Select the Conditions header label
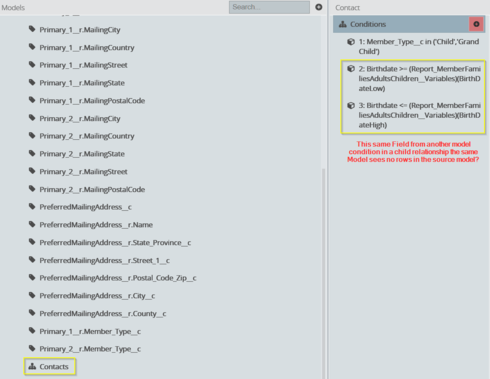Viewport: 490px width, 379px height. 368,24
